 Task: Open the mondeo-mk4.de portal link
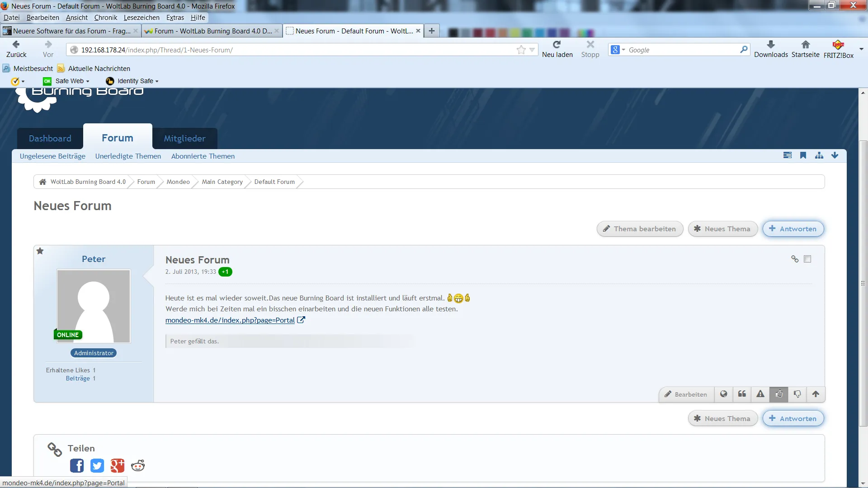tap(230, 320)
